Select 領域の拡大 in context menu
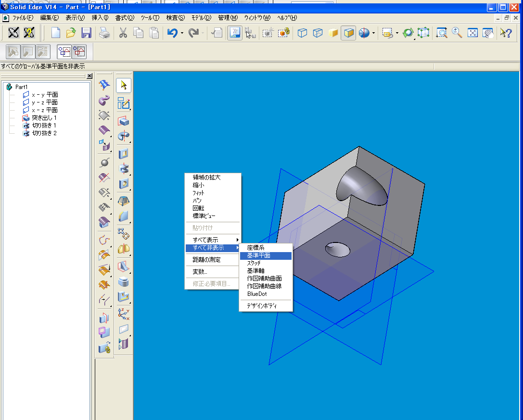The width and height of the screenshot is (523, 420). (x=213, y=178)
